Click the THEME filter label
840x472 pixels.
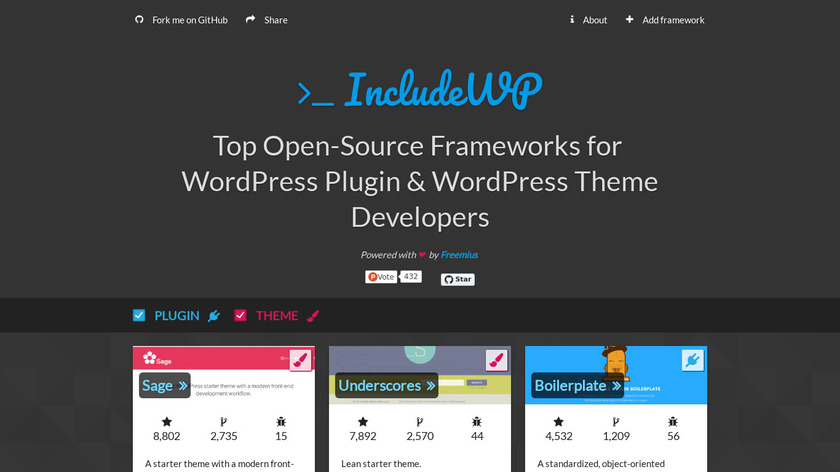pos(276,316)
